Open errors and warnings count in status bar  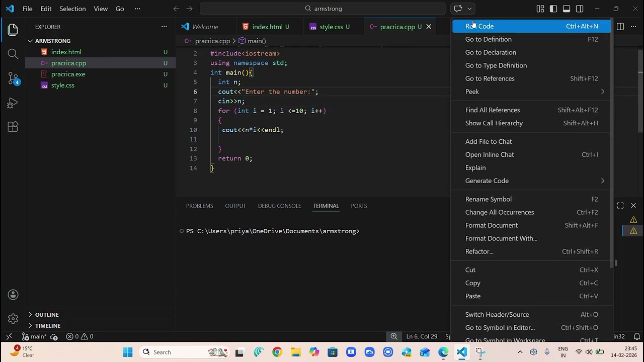coord(80,336)
